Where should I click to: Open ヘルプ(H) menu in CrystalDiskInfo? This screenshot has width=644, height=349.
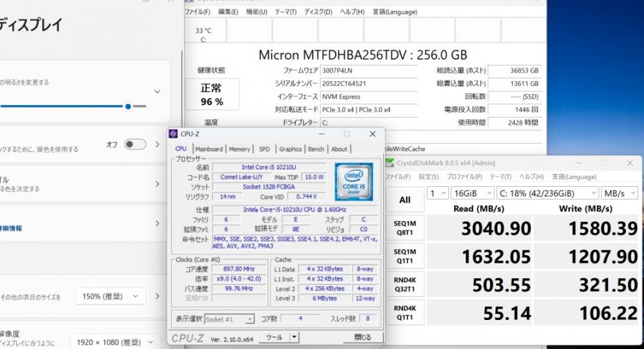352,12
